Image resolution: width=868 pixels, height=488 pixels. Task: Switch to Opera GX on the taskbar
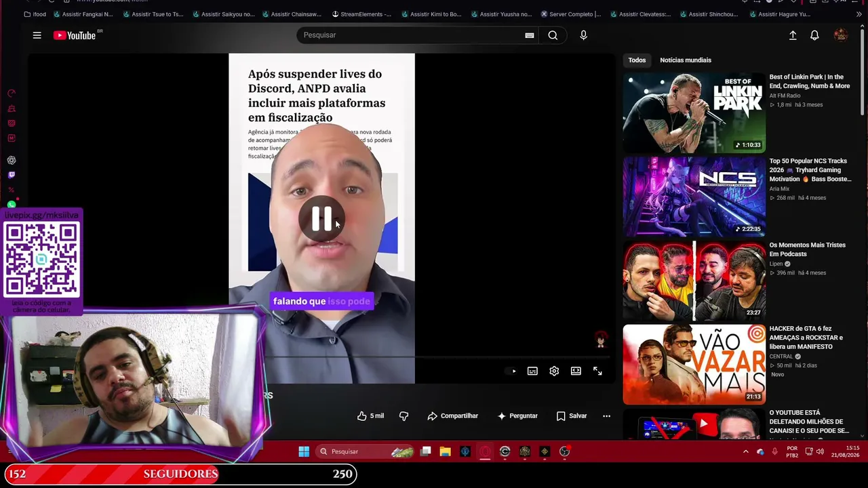[485, 451]
